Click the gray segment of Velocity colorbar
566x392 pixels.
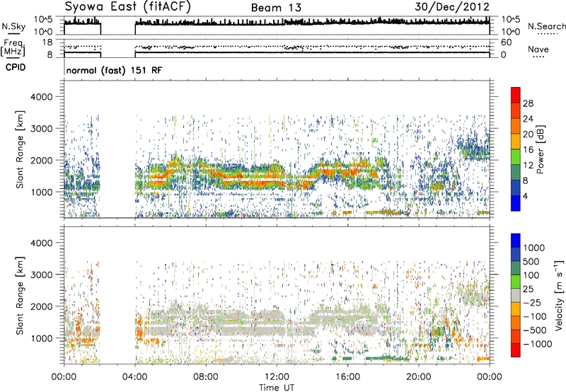point(516,295)
